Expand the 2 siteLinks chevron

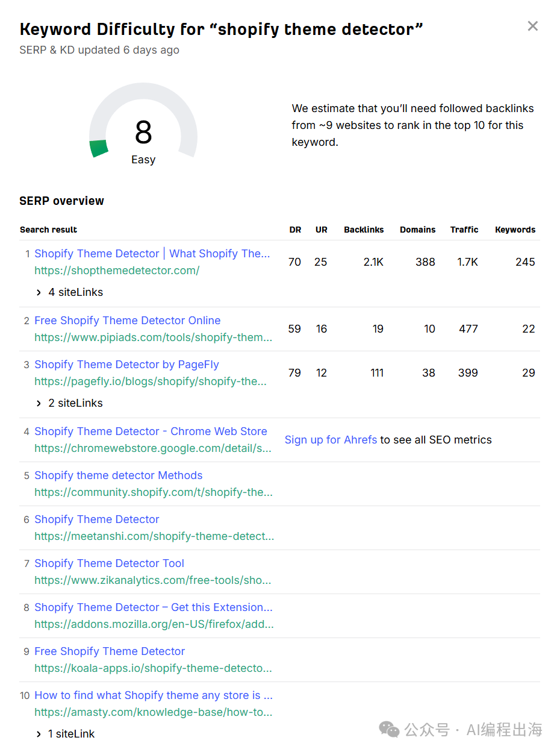click(39, 403)
